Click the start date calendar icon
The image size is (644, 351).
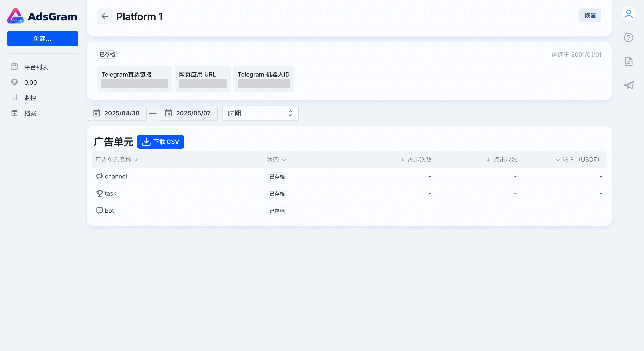click(x=96, y=113)
